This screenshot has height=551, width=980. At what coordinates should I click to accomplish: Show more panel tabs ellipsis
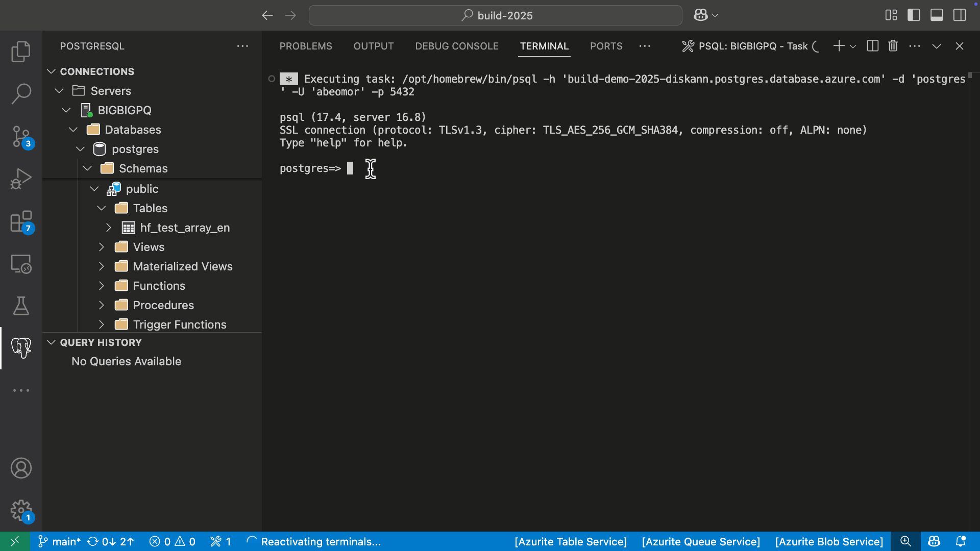(645, 46)
